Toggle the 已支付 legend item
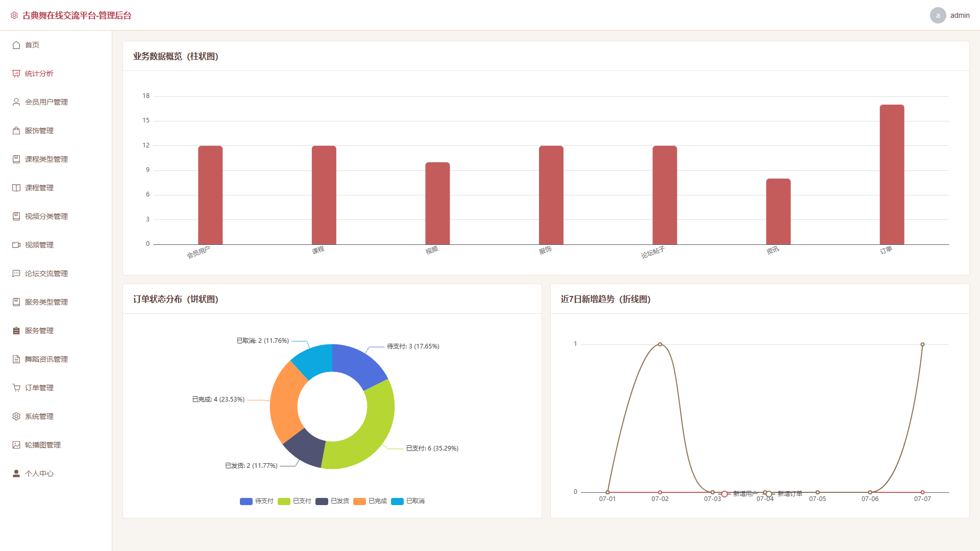Viewport: 980px width, 551px height. 295,501
